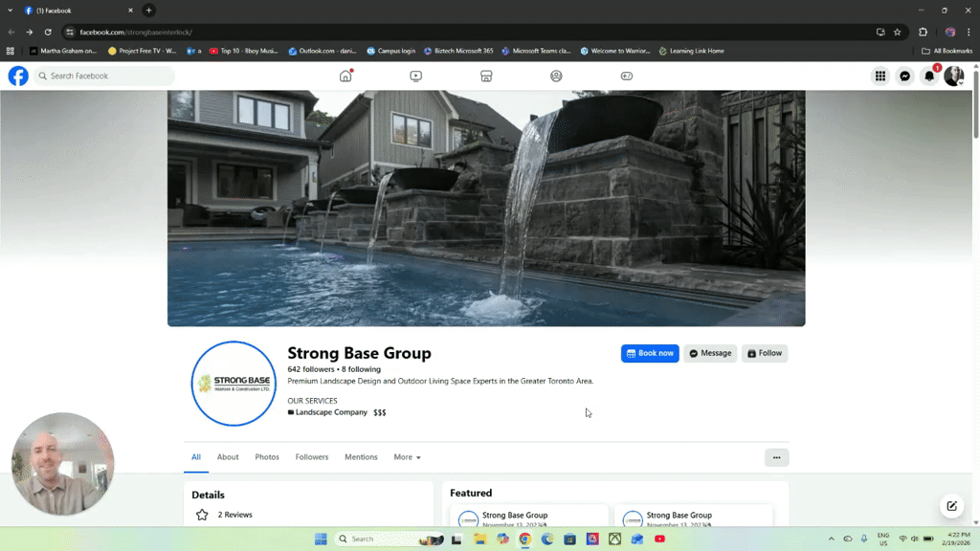Screen dimensions: 980x551
Task: Open the Biztech Microsoft 365 bookmark
Action: click(x=458, y=51)
